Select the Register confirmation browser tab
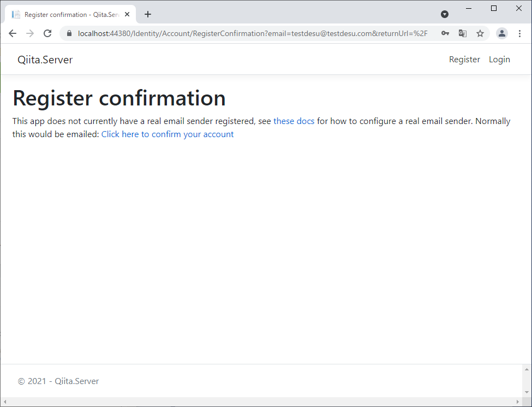Viewport: 532px width, 407px height. [x=70, y=15]
